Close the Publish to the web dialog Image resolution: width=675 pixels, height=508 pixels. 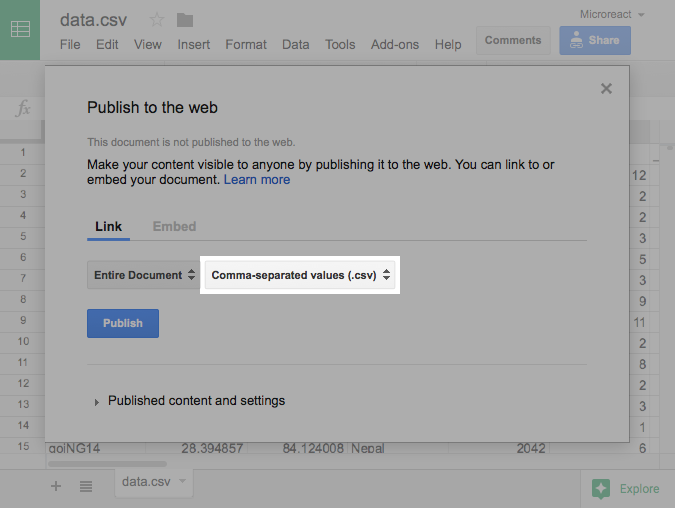606,89
